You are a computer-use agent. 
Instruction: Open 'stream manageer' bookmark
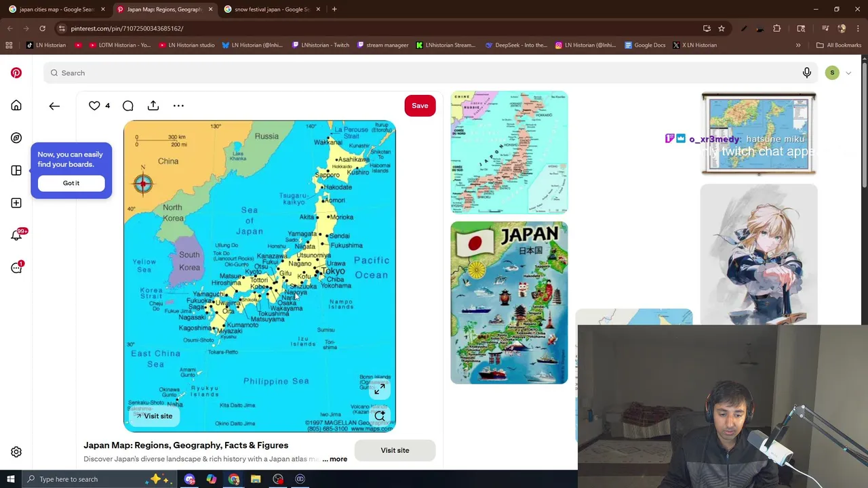tap(382, 45)
